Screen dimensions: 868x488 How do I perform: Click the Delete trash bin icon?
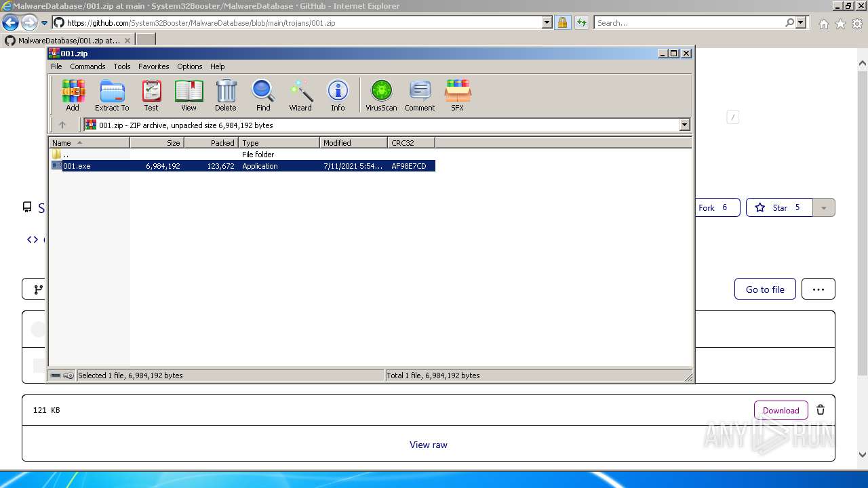[x=226, y=95]
